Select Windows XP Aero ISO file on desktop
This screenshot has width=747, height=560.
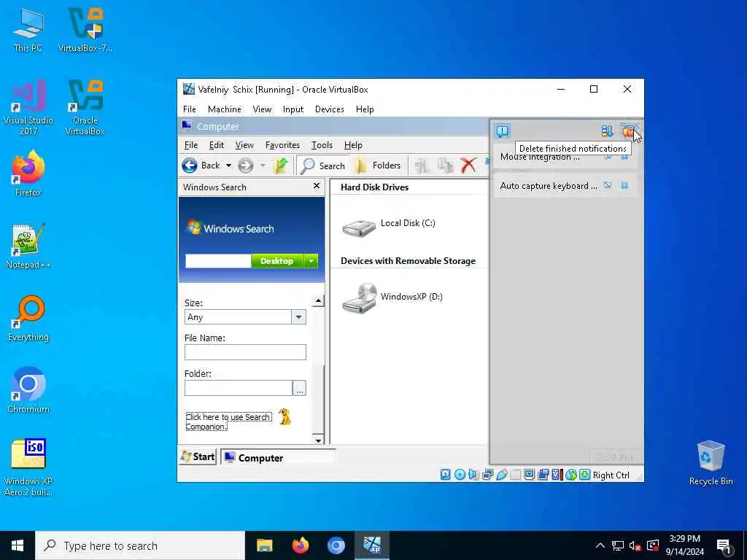click(28, 467)
